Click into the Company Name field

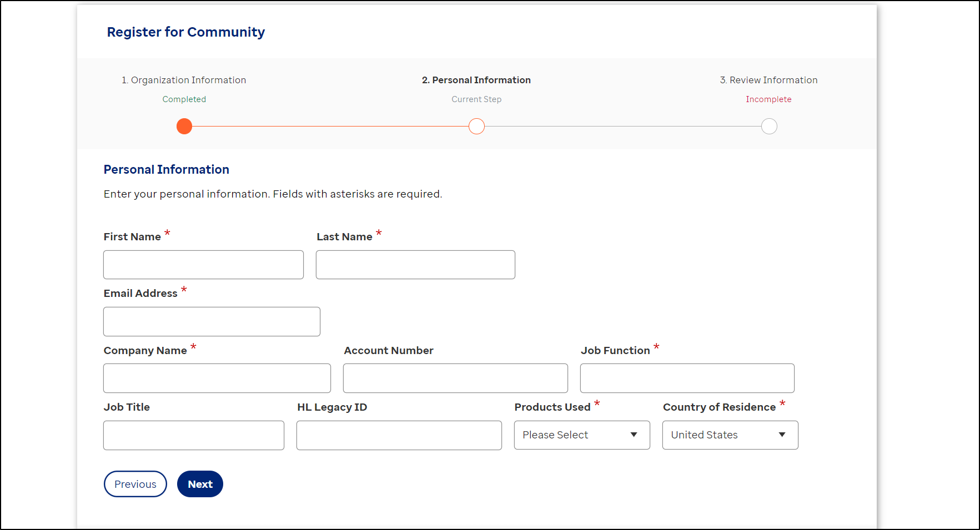(x=217, y=378)
